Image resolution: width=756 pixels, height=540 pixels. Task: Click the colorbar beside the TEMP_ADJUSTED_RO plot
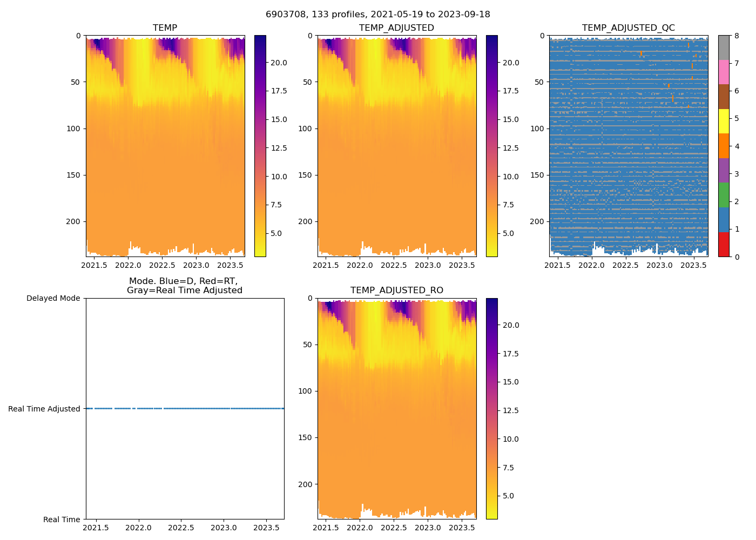pyautogui.click(x=491, y=408)
